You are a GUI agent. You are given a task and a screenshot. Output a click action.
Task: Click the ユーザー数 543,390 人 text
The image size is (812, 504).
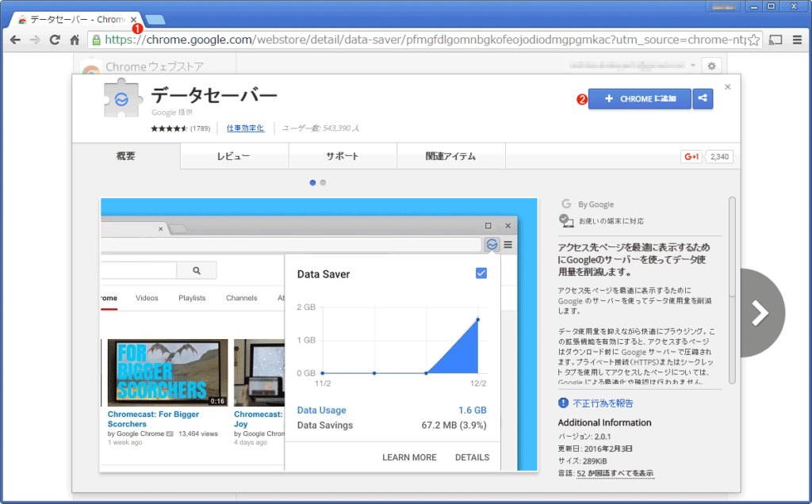[320, 128]
